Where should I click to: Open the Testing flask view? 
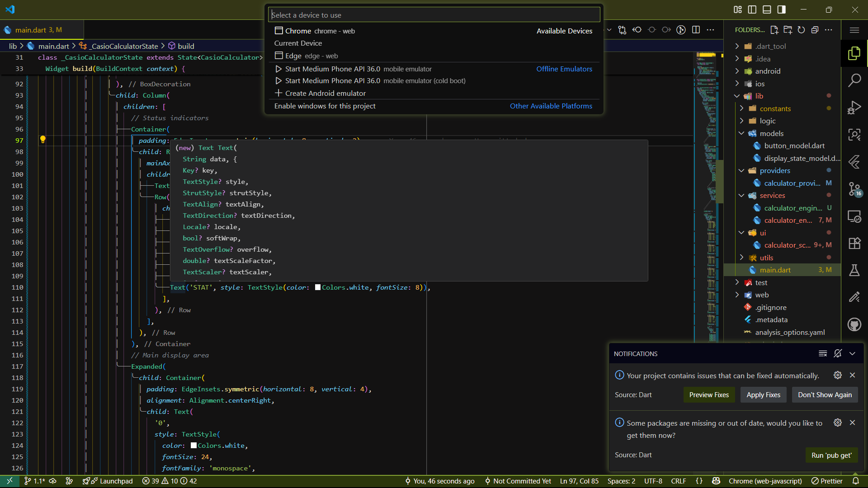[x=854, y=270]
